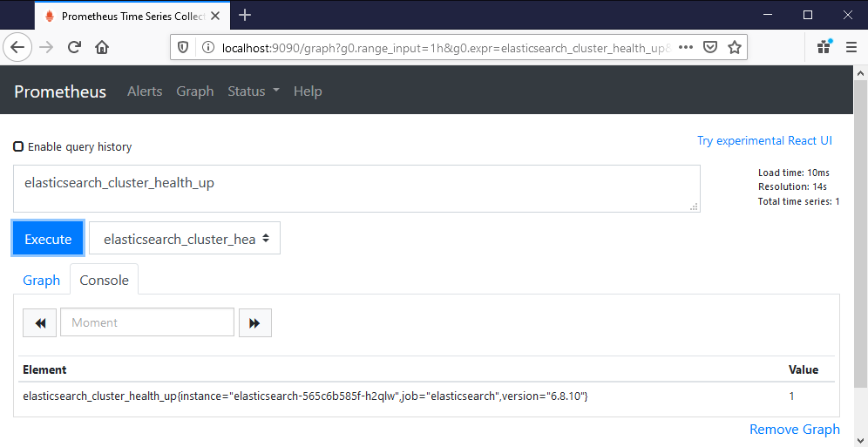Advance the moment time forward
Screen dimensions: 868x447
pyautogui.click(x=254, y=322)
